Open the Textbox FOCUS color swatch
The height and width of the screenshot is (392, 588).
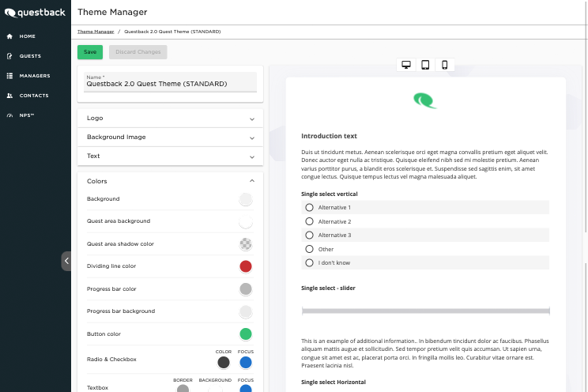(246, 388)
